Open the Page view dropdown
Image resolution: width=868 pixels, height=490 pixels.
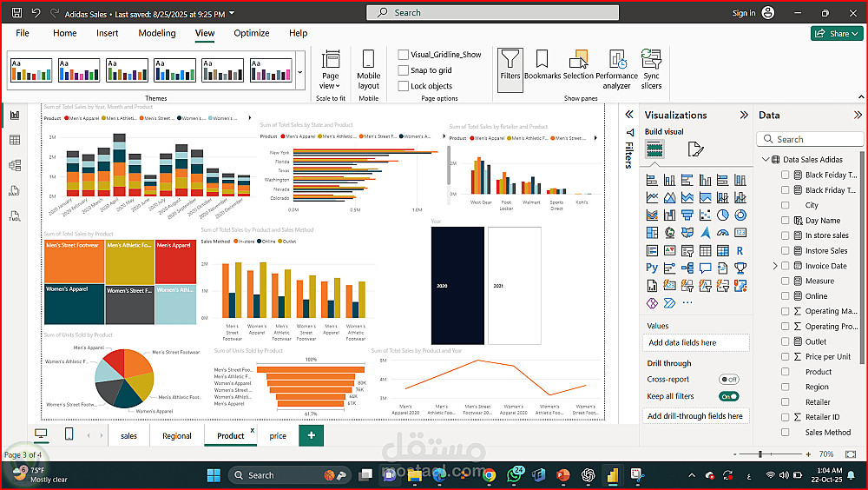tap(330, 70)
